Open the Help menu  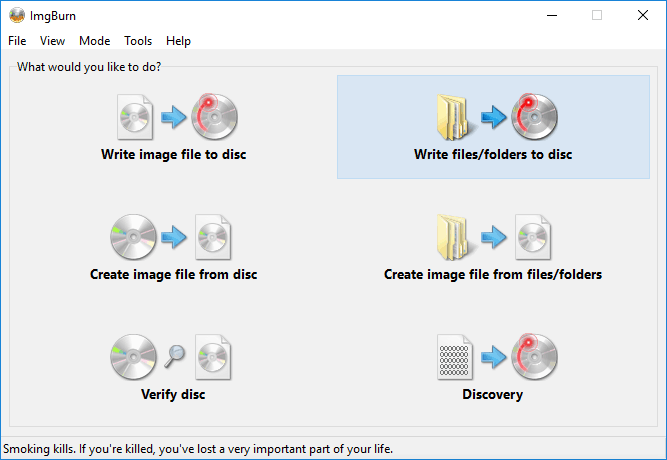point(178,41)
